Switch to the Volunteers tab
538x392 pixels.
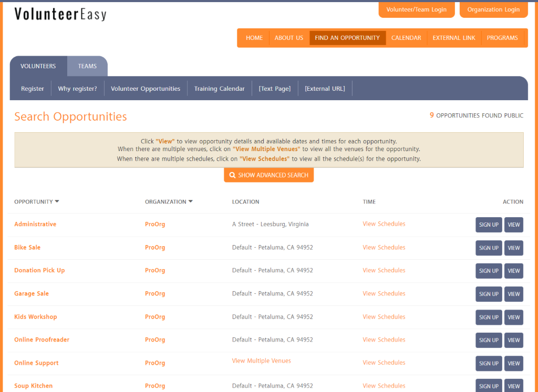38,66
